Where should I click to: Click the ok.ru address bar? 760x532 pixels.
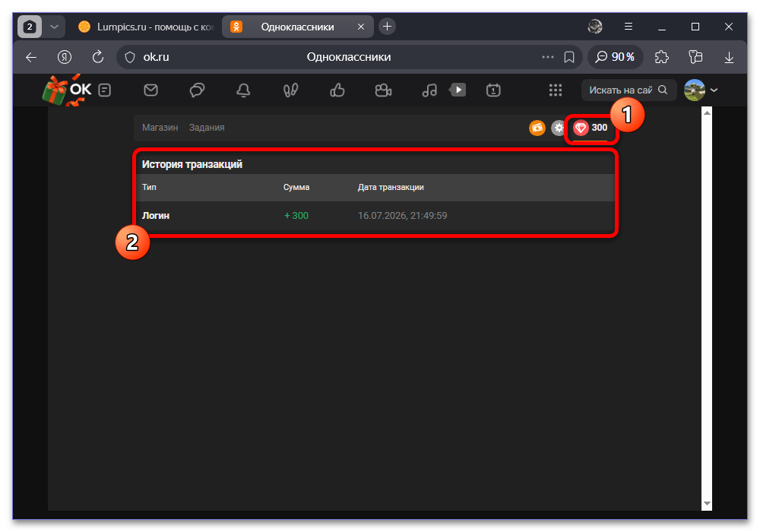click(x=349, y=57)
